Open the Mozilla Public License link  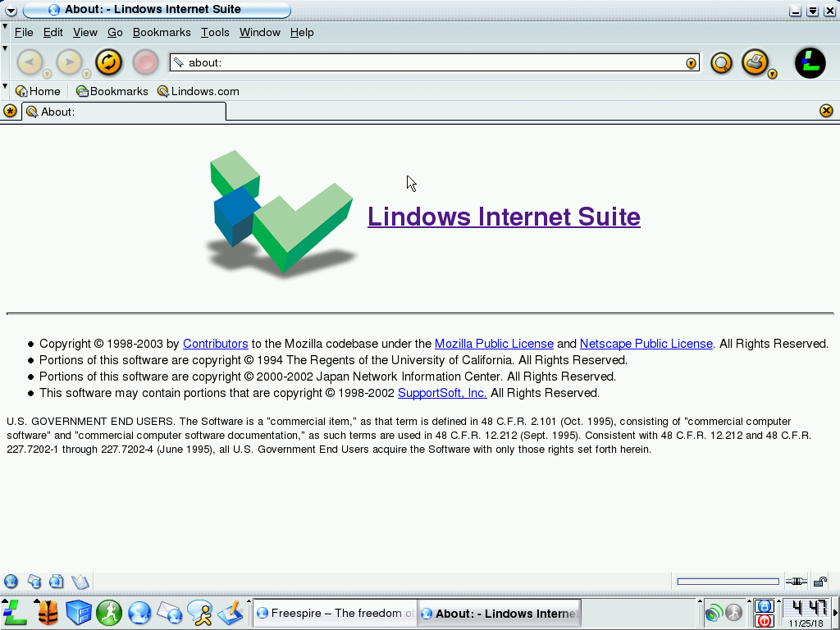pyautogui.click(x=494, y=344)
